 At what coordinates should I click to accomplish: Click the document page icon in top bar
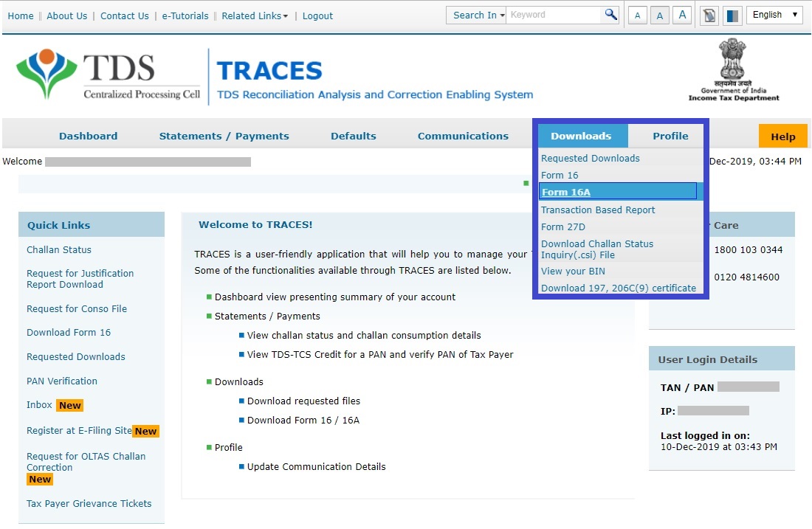point(709,15)
